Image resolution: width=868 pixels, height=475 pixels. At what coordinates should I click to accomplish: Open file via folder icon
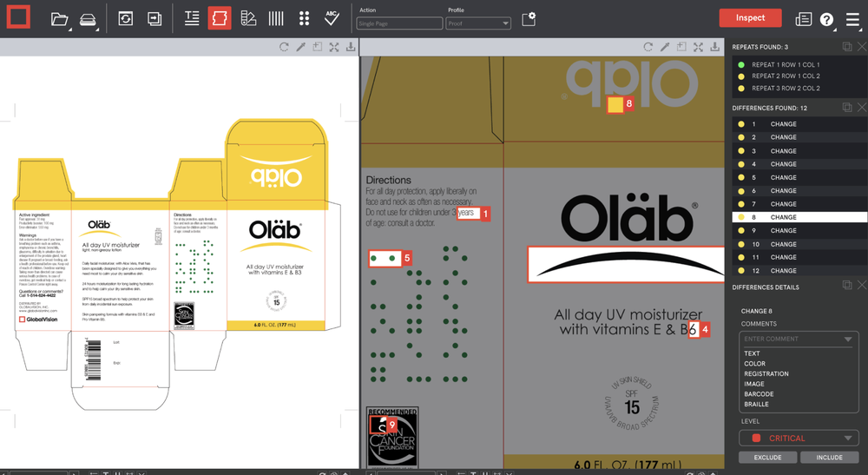(x=59, y=19)
